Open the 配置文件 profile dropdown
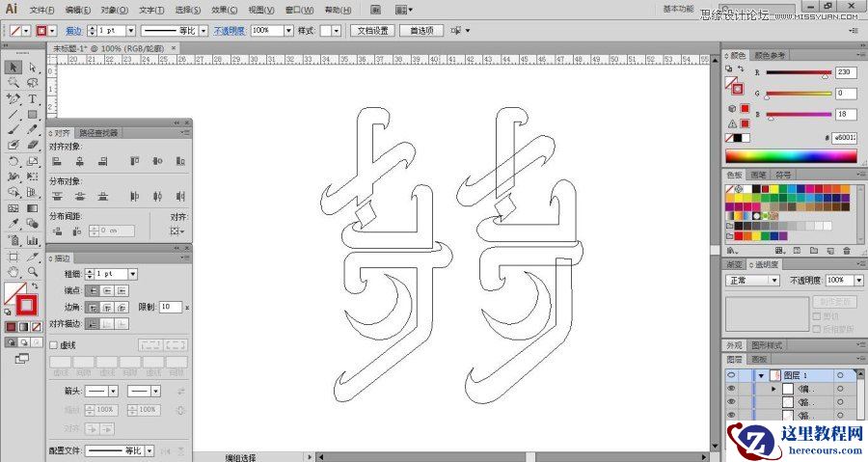Viewport: 868px width, 462px height. point(149,451)
